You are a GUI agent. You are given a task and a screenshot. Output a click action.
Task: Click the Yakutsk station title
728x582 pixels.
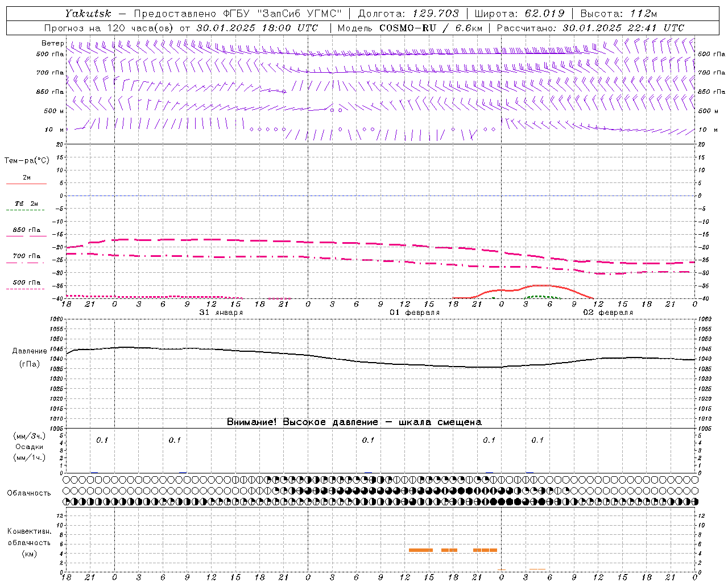tap(88, 14)
